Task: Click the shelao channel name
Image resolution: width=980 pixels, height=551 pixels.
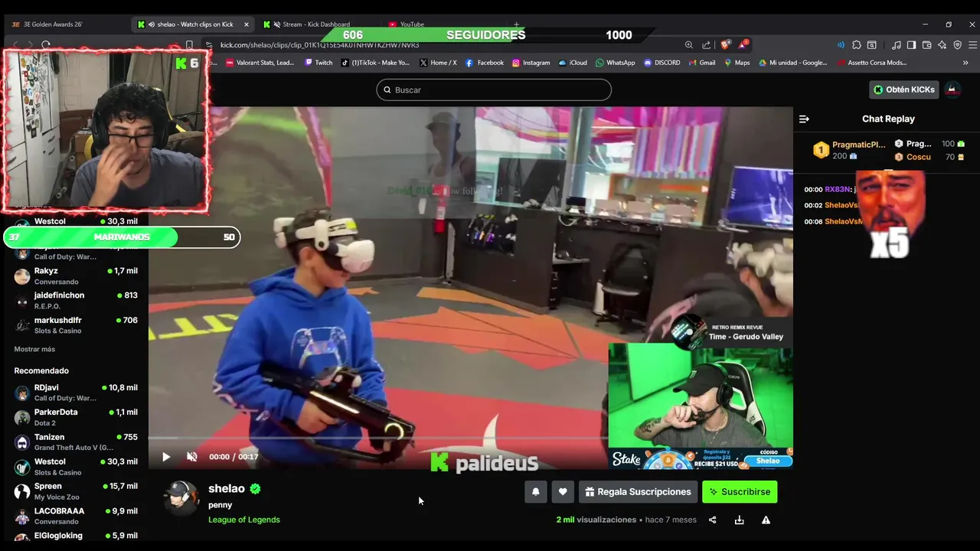Action: (227, 488)
